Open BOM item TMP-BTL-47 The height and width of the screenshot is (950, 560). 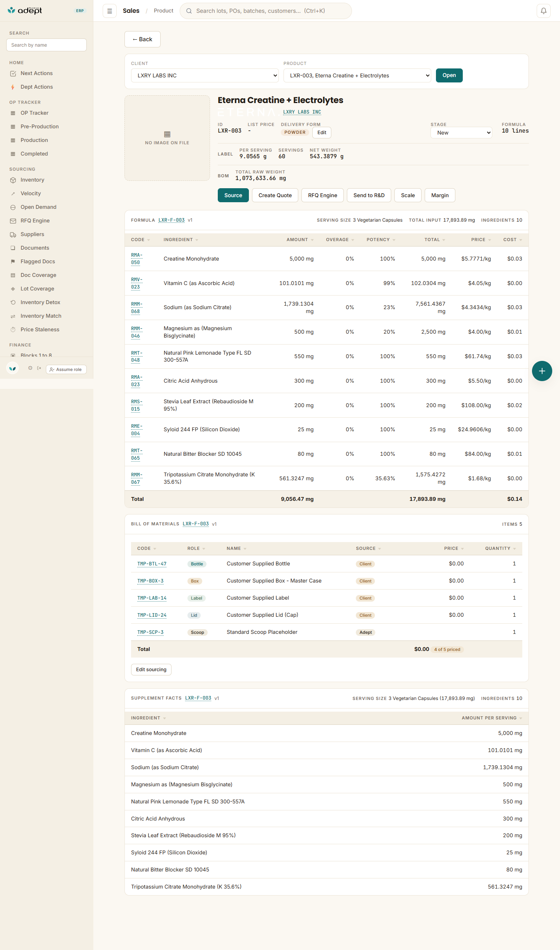pyautogui.click(x=152, y=564)
